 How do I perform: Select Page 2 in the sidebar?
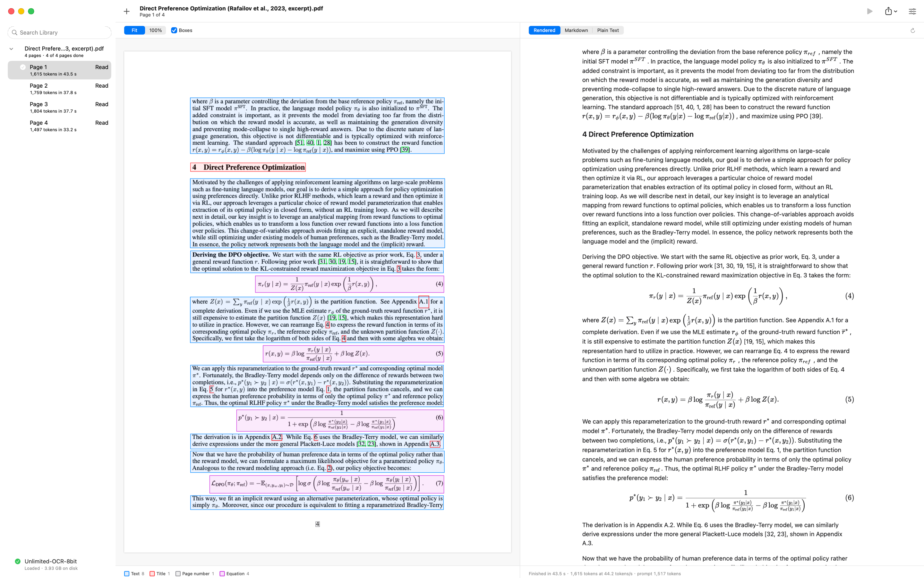pyautogui.click(x=60, y=89)
